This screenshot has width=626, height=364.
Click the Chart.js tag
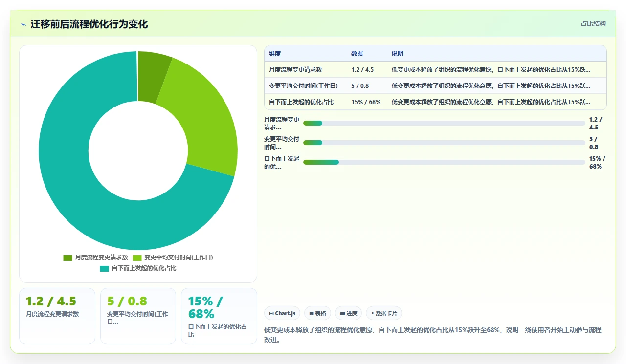point(282,313)
